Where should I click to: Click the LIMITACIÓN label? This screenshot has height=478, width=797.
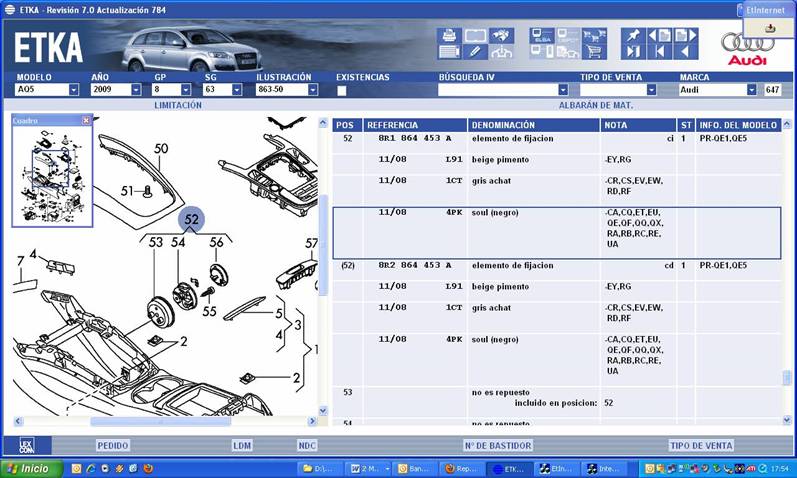178,105
